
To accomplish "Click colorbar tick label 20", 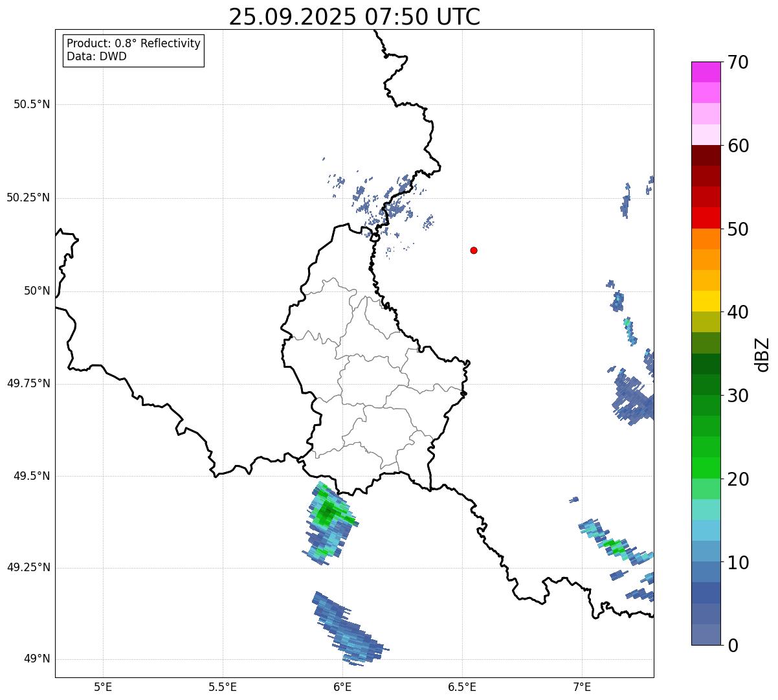I will pyautogui.click(x=738, y=479).
